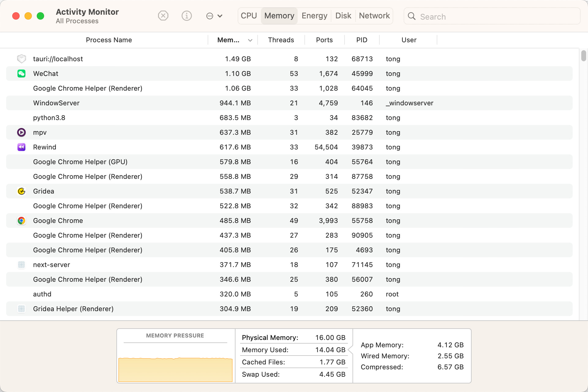
Task: Switch to the Energy tab
Action: coord(314,16)
